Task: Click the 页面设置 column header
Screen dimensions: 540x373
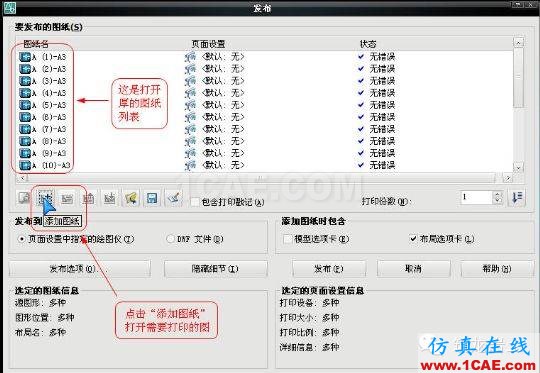Action: click(208, 44)
